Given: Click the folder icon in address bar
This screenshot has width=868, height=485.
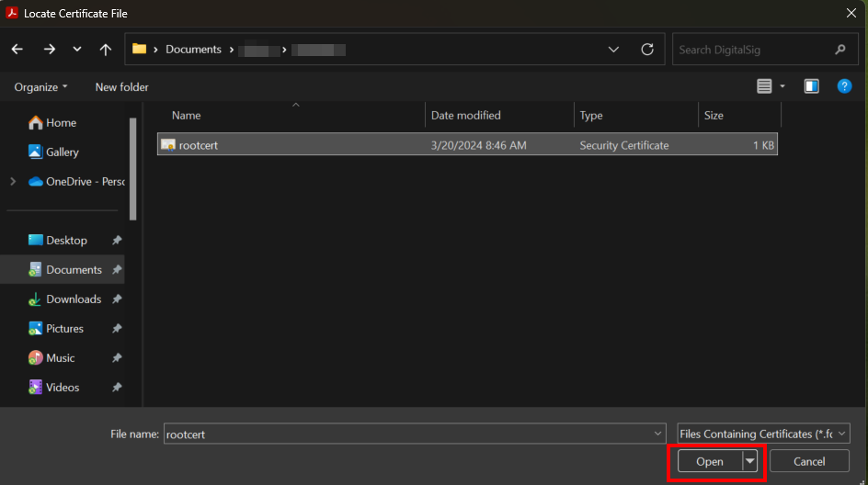Looking at the screenshot, I should pyautogui.click(x=139, y=49).
